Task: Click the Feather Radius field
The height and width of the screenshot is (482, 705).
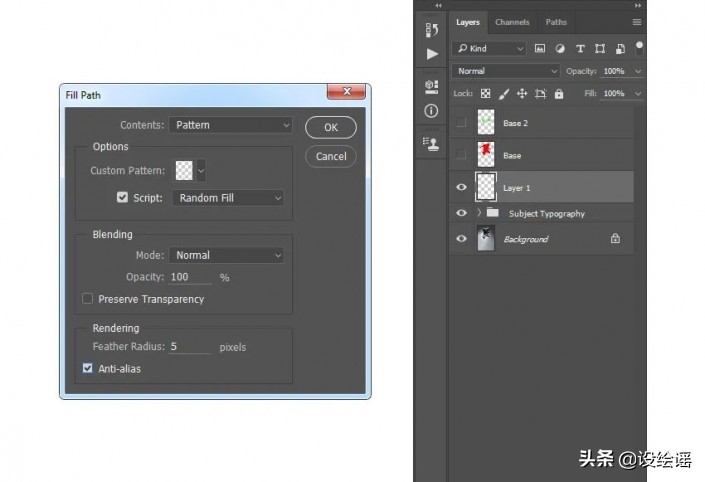Action: point(190,347)
